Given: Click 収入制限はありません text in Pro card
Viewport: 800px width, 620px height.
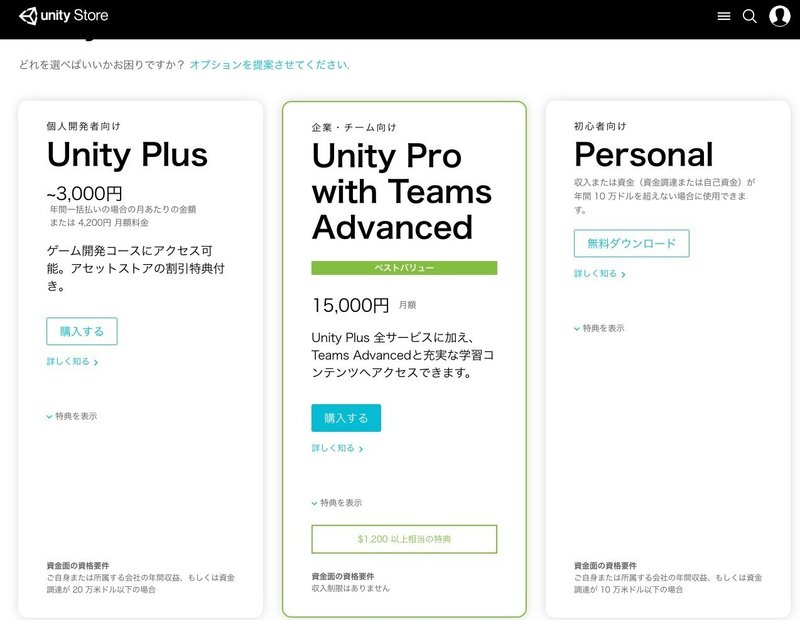Looking at the screenshot, I should 351,588.
